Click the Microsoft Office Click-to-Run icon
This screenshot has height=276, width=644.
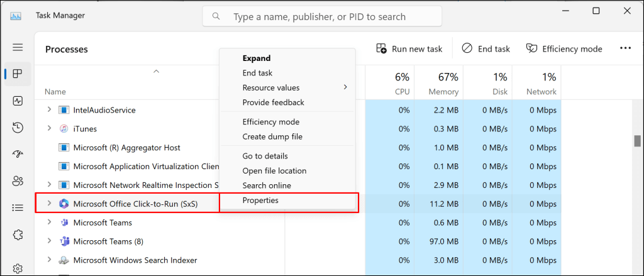[64, 203]
